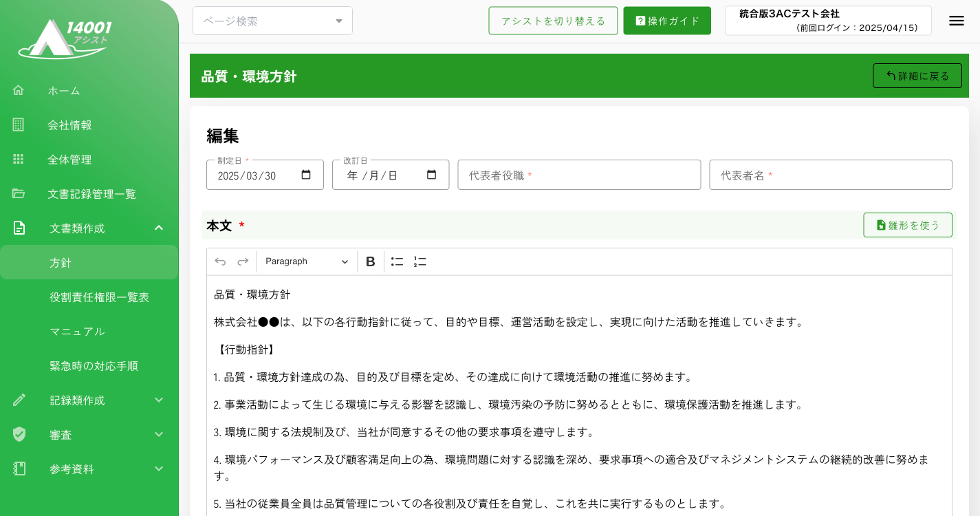Open calendar picker for 改訂日
Image resolution: width=980 pixels, height=516 pixels.
[432, 175]
